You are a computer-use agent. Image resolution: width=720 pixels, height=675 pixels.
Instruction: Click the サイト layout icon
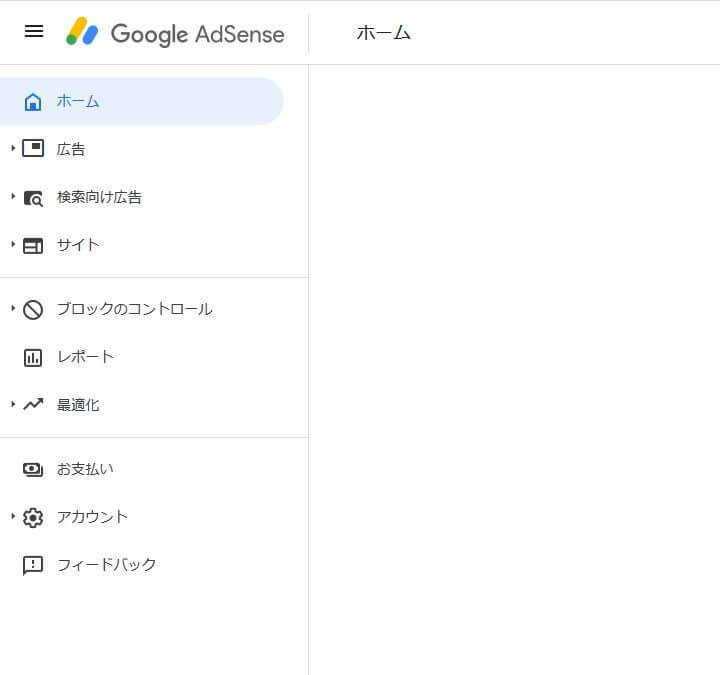(33, 245)
